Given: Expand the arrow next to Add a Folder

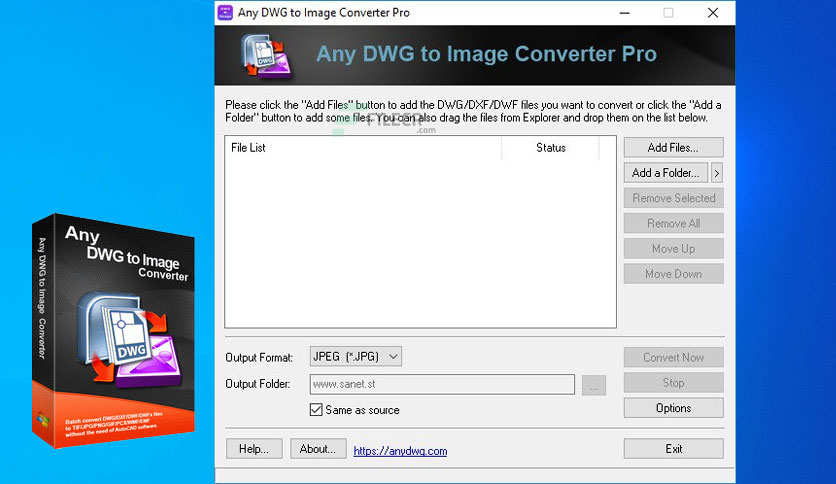Looking at the screenshot, I should coord(717,173).
